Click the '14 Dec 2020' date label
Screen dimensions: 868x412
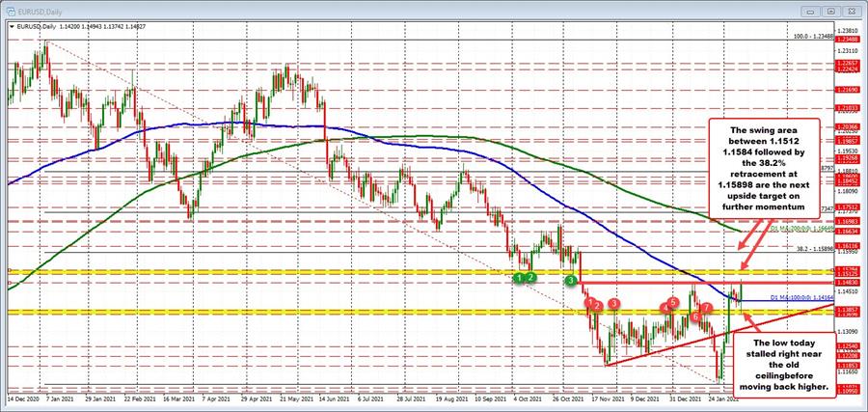click(x=22, y=398)
